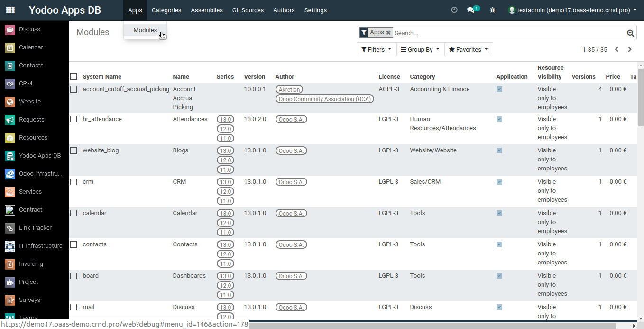
Task: Sort by Version column header
Action: (255, 76)
